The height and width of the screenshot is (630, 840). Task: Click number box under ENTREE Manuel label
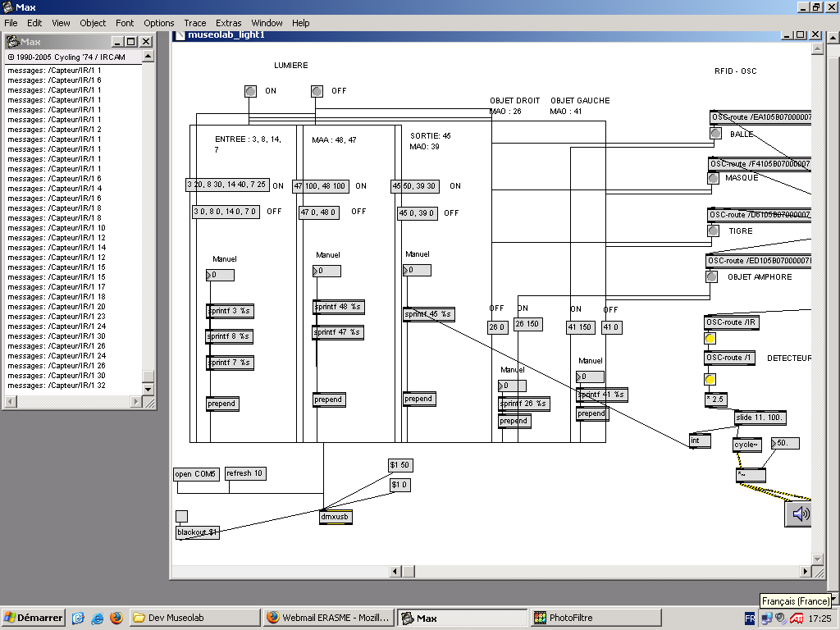[x=220, y=275]
